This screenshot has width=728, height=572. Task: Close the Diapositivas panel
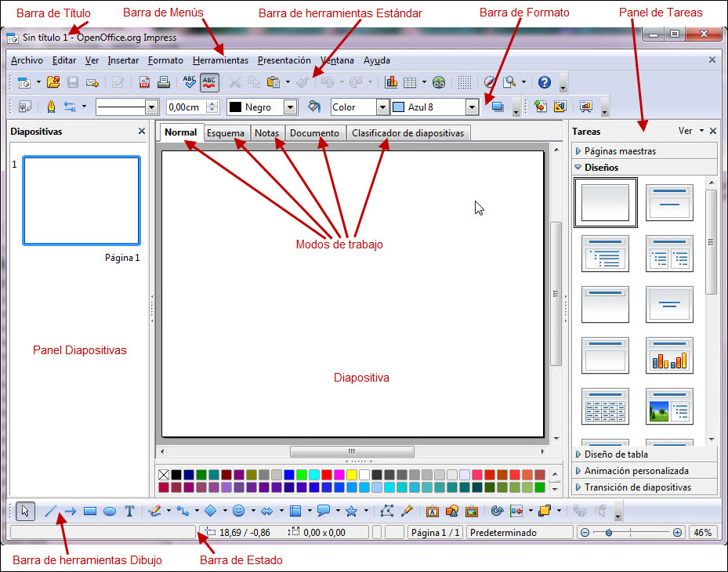[142, 132]
